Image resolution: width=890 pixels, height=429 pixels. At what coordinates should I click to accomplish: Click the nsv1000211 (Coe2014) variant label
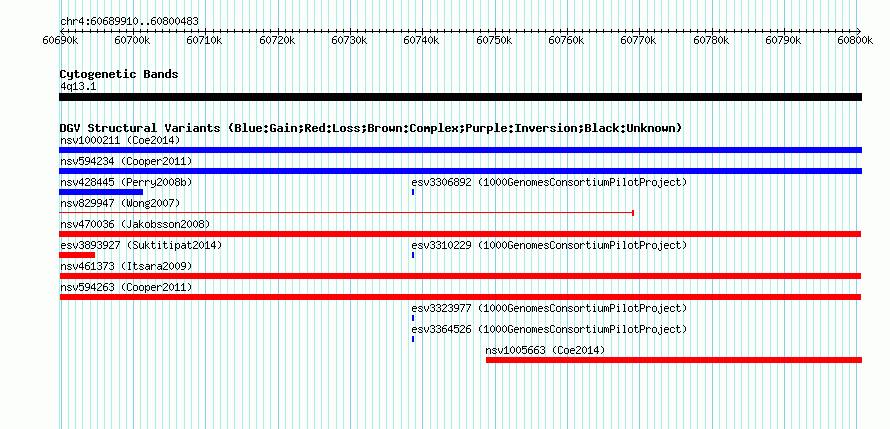tap(120, 140)
